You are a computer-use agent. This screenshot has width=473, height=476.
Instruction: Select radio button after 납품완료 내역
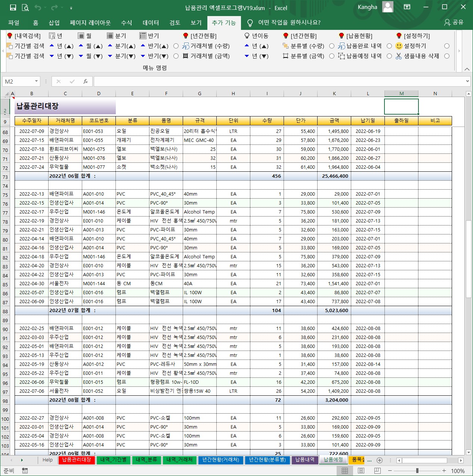coord(389,46)
